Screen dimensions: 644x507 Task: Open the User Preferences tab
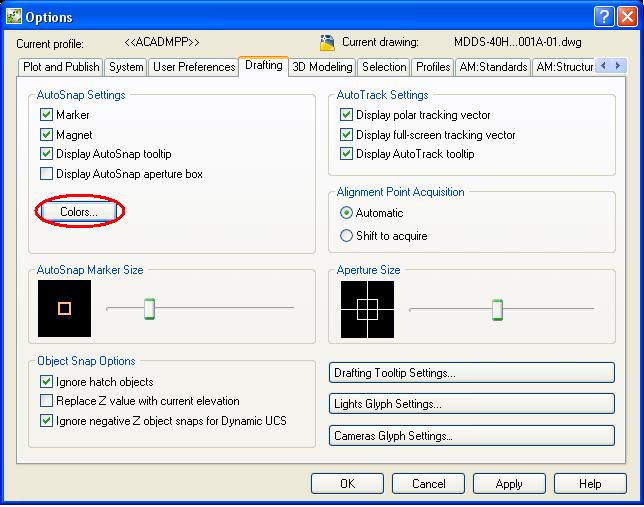click(x=194, y=67)
